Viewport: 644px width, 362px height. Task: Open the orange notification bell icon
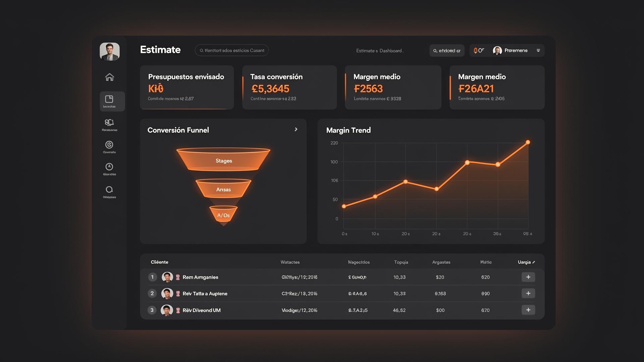click(475, 51)
